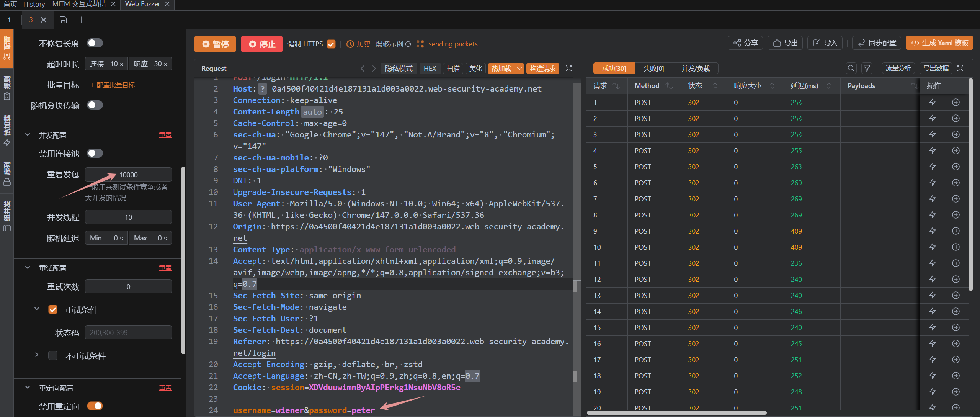Click the 停止 button

(262, 44)
